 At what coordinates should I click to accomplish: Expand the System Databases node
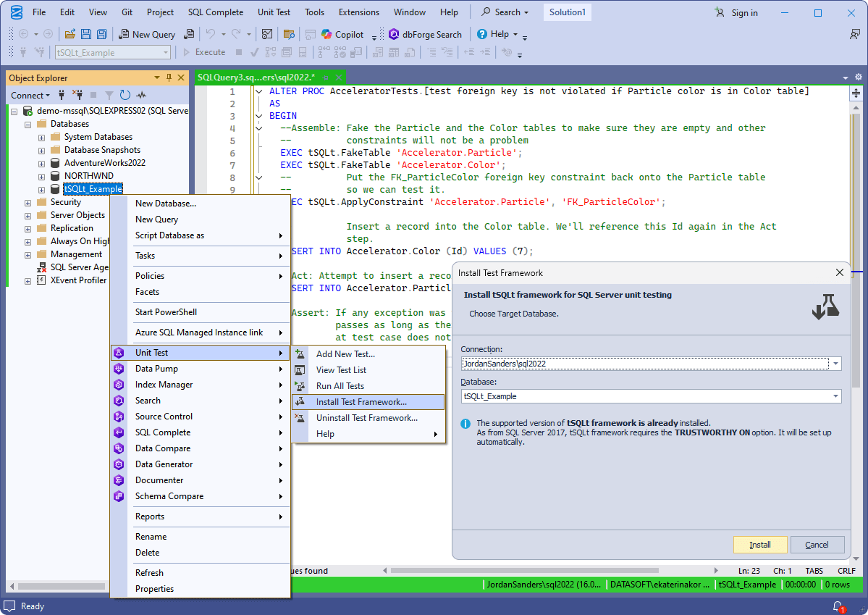click(41, 137)
